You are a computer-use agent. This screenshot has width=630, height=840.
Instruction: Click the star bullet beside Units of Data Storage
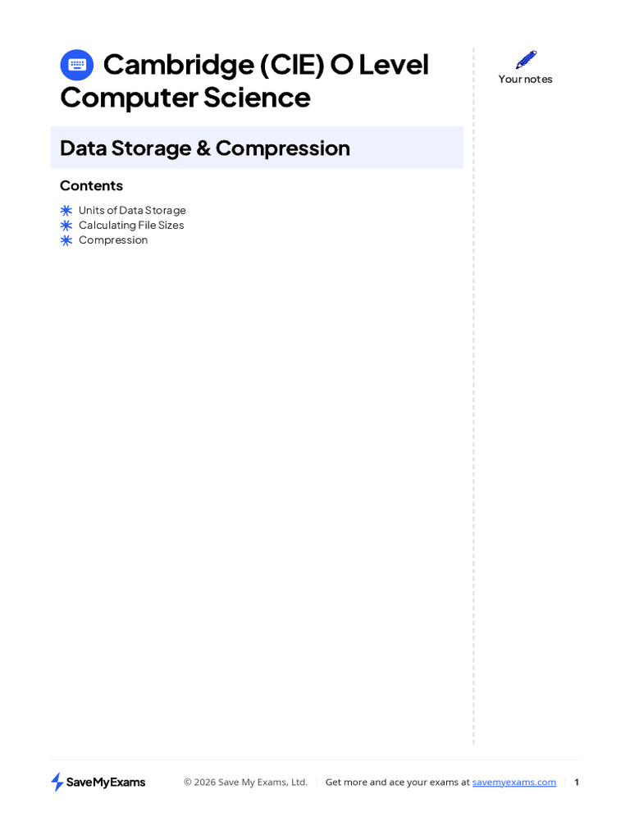pos(66,211)
